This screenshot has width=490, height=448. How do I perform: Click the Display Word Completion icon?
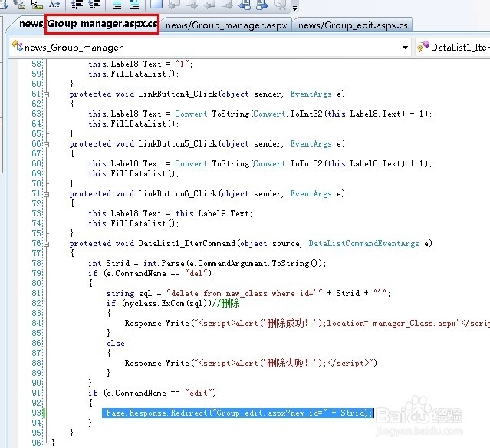pos(54,4)
